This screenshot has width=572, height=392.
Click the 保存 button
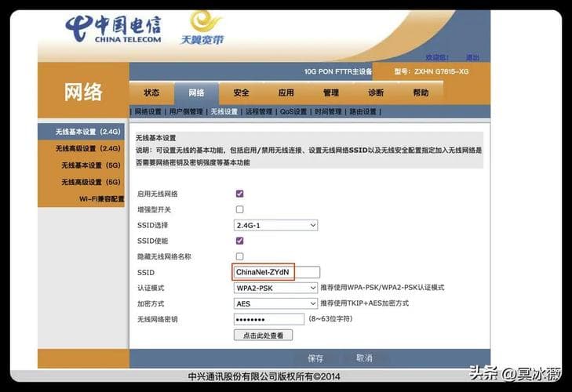pos(315,358)
